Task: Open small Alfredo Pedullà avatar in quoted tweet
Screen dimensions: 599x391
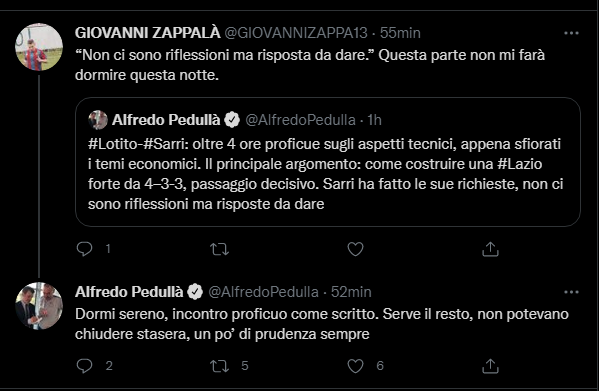Action: pos(98,120)
